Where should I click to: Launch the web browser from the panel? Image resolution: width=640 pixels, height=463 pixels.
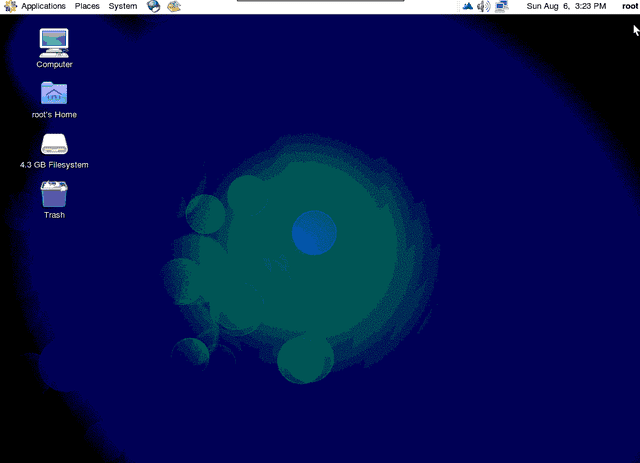153,6
